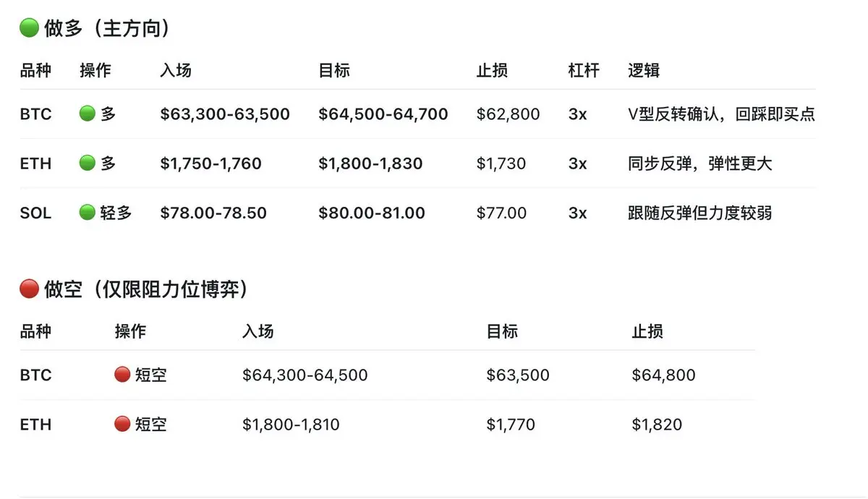The image size is (868, 499).
Task: Click the red circle in BTC 短空 row
Action: (122, 375)
